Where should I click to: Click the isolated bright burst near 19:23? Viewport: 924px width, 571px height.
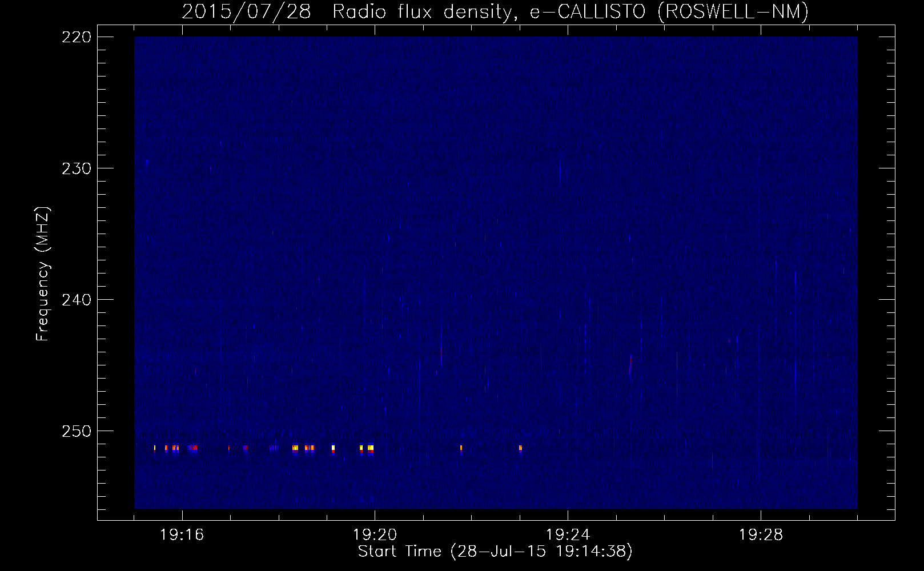pyautogui.click(x=520, y=448)
